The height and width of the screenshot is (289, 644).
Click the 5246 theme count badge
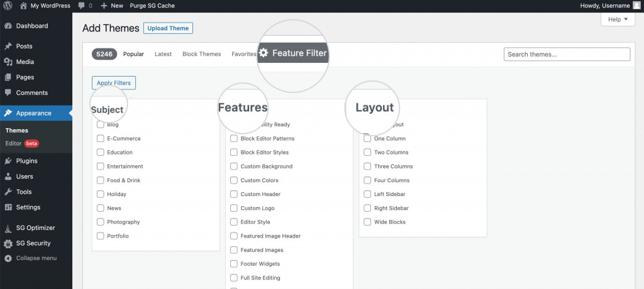104,54
